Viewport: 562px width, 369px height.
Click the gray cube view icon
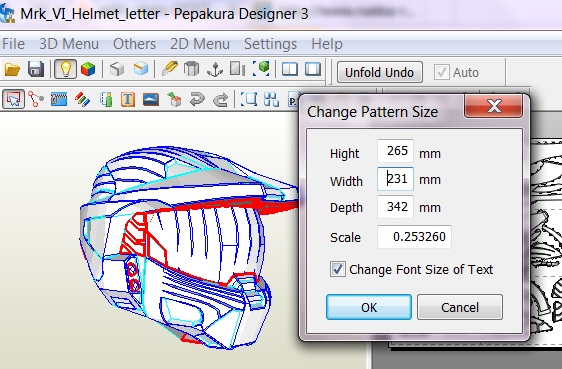click(117, 69)
